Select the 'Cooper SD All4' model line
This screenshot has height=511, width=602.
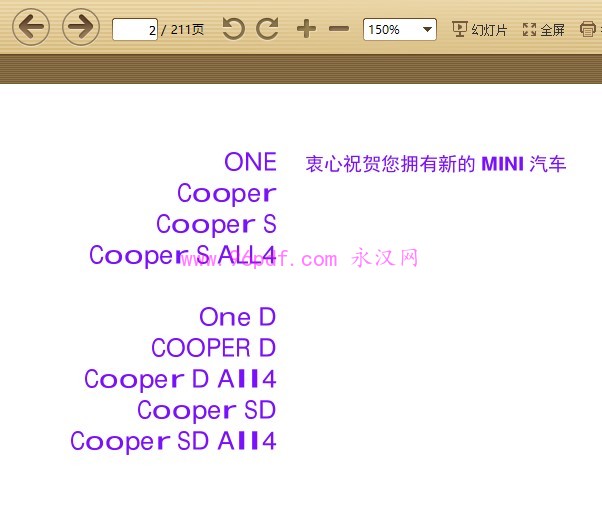pyautogui.click(x=173, y=442)
